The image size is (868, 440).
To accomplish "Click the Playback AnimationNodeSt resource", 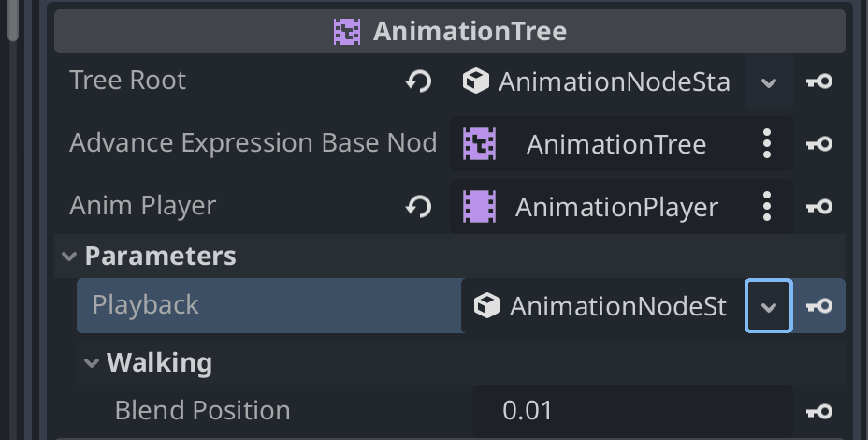I will pyautogui.click(x=603, y=306).
